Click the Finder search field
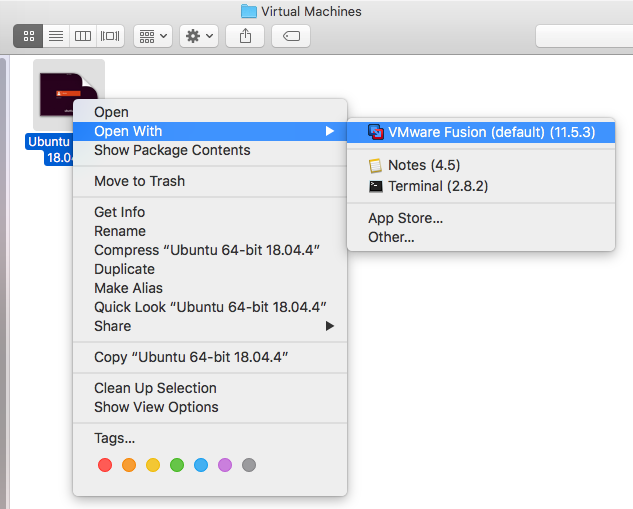Viewport: 633px width, 509px height. 584,36
